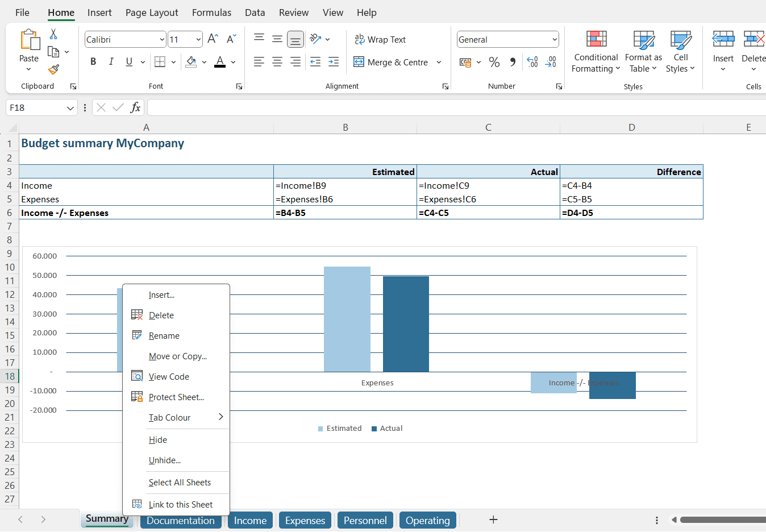Click the Increase Indent icon

334,62
